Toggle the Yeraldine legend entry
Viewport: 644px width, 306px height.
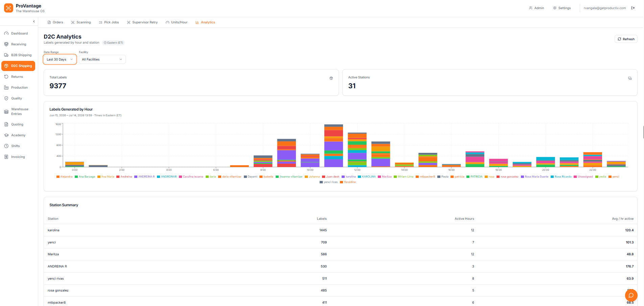tap(348, 182)
